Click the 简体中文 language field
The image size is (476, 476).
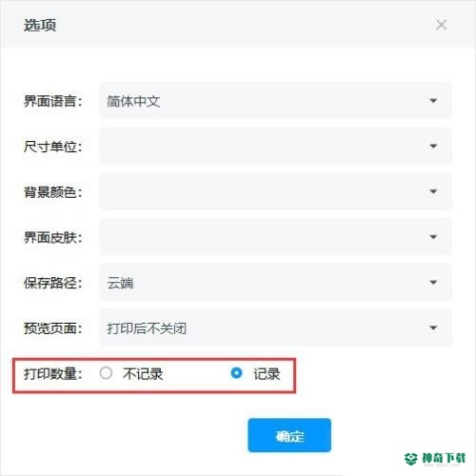pos(275,101)
